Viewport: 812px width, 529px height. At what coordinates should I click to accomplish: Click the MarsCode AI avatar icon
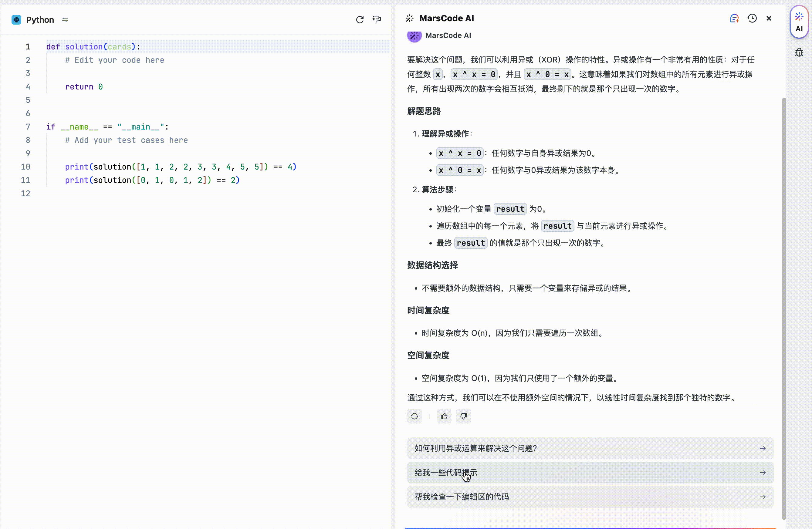pos(414,36)
